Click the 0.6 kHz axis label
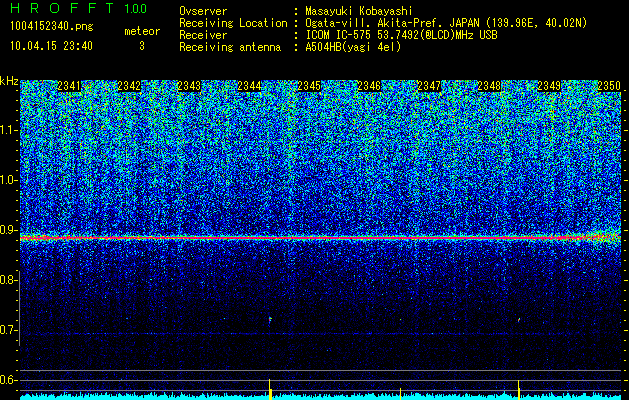The image size is (629, 400). (x=9, y=380)
